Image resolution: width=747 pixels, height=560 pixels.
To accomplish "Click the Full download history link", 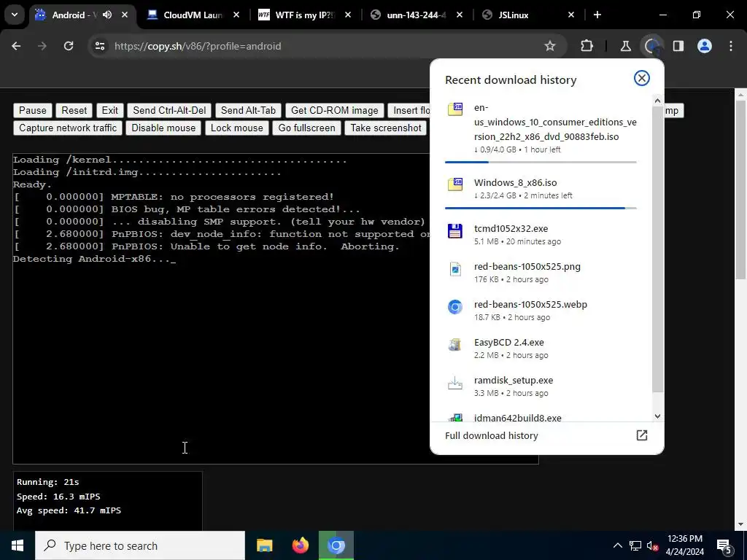I will (491, 436).
